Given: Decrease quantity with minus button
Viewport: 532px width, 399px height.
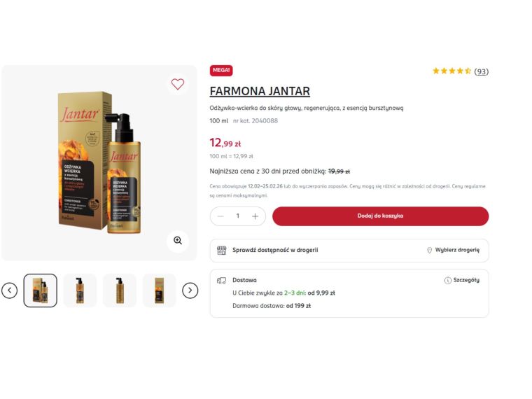Looking at the screenshot, I should [220, 216].
